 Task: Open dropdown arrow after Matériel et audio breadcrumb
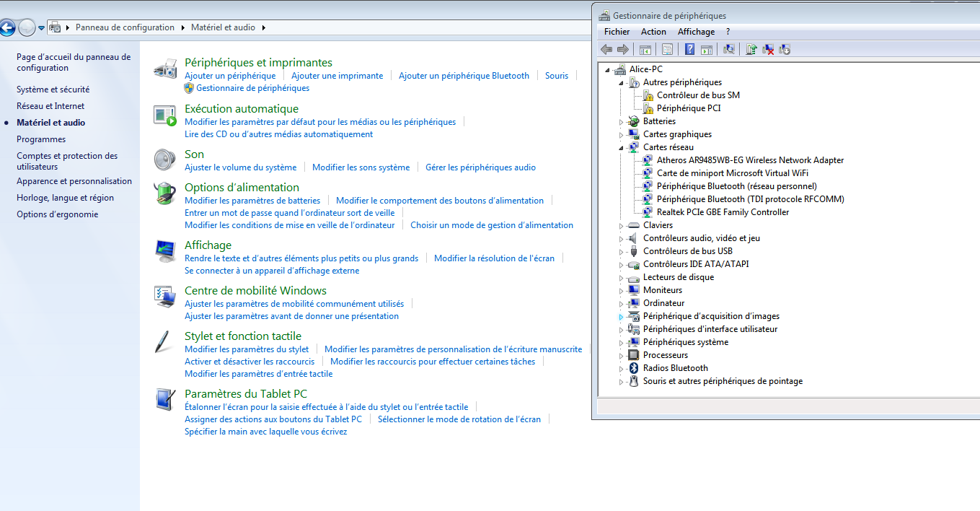tap(263, 27)
